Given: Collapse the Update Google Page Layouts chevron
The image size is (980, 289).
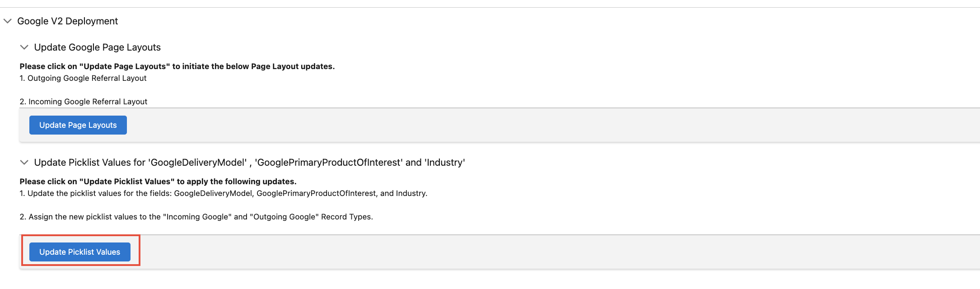Looking at the screenshot, I should coord(24,47).
